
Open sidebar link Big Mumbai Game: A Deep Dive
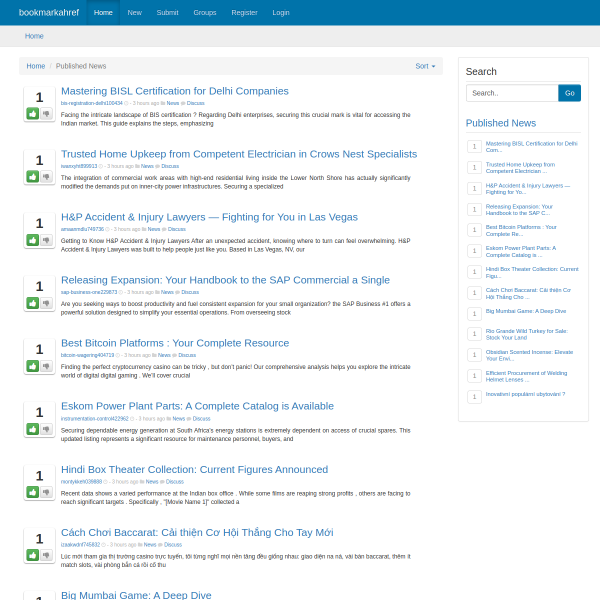(526, 311)
